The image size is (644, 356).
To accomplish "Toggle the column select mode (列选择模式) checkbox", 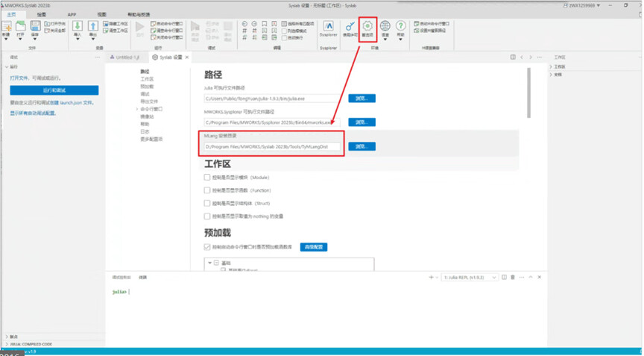I will click(x=284, y=31).
